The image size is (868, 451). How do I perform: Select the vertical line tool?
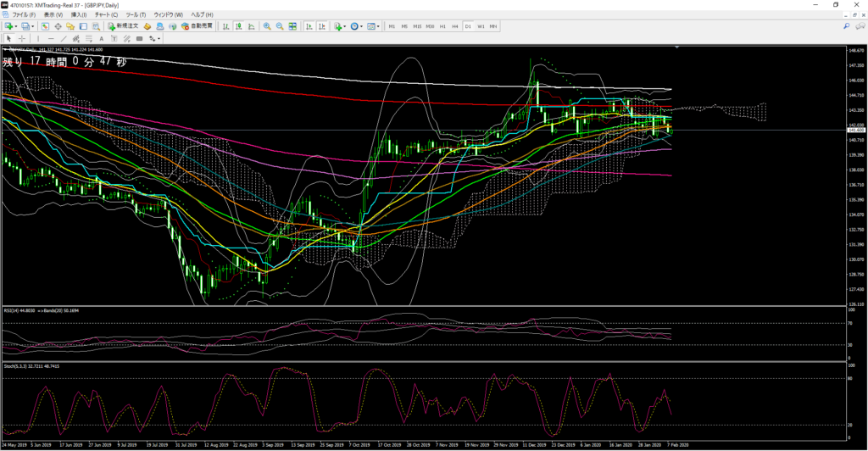point(38,39)
